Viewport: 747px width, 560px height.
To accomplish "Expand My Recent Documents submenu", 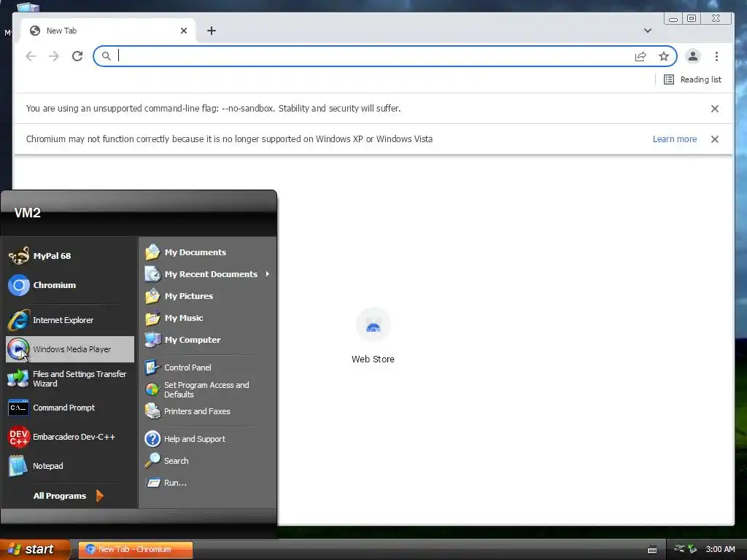I will click(208, 274).
